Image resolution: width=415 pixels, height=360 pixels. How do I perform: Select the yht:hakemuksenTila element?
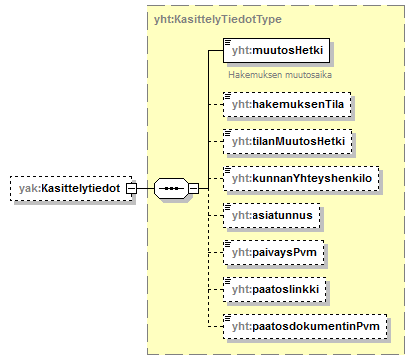[x=287, y=104]
